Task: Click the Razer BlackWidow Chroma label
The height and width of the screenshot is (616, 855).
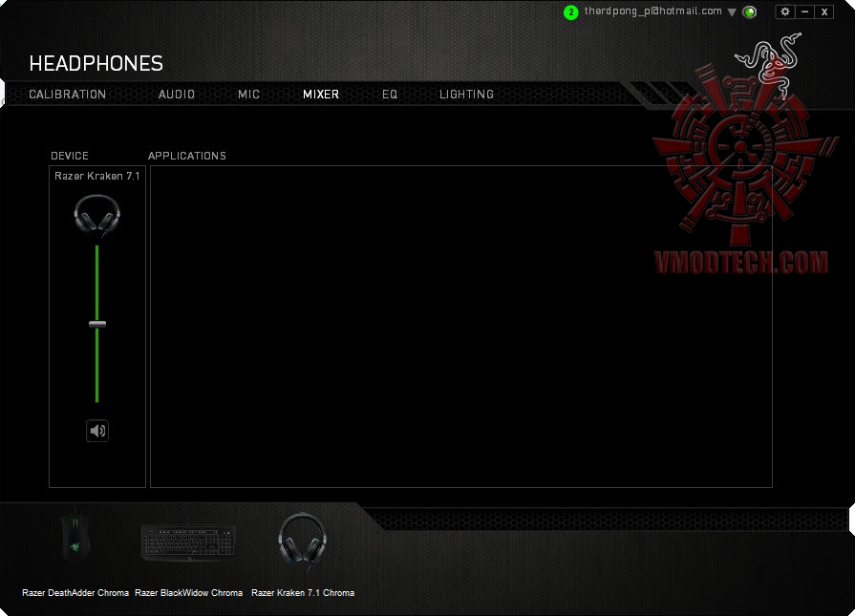Action: [188, 592]
